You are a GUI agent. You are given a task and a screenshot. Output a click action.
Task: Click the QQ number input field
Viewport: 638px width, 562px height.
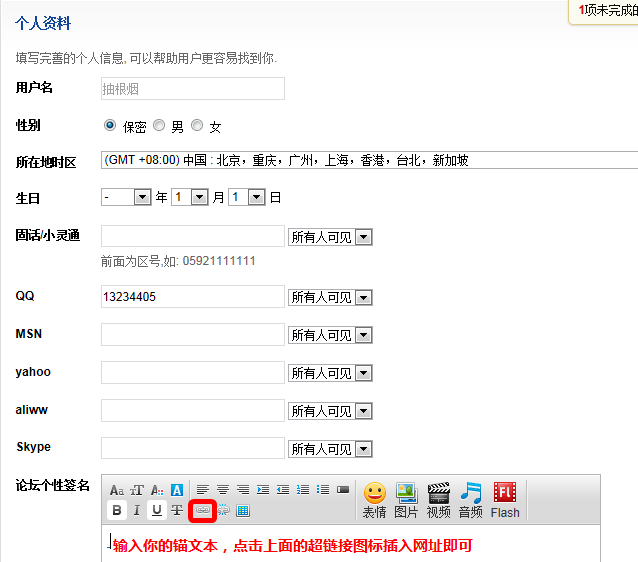point(193,296)
